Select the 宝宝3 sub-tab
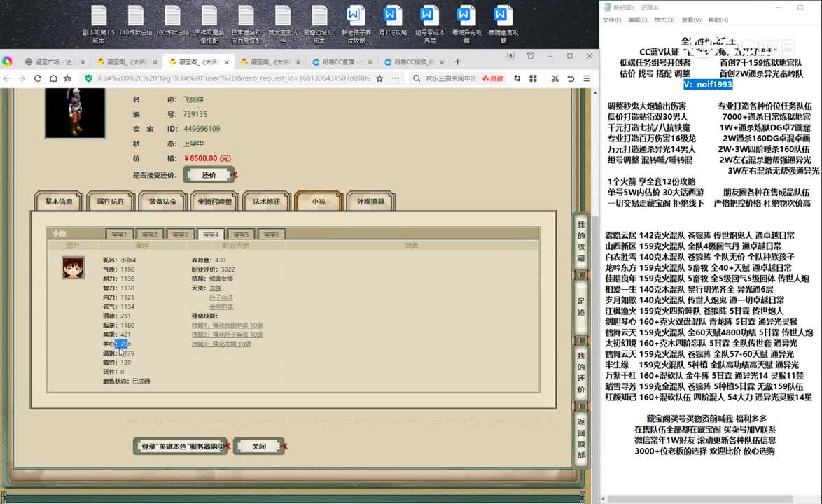This screenshot has width=822, height=504. tap(180, 234)
